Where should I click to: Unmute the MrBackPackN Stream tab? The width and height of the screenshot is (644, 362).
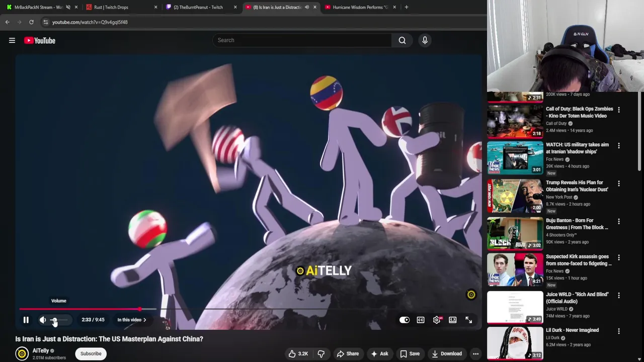pos(68,7)
